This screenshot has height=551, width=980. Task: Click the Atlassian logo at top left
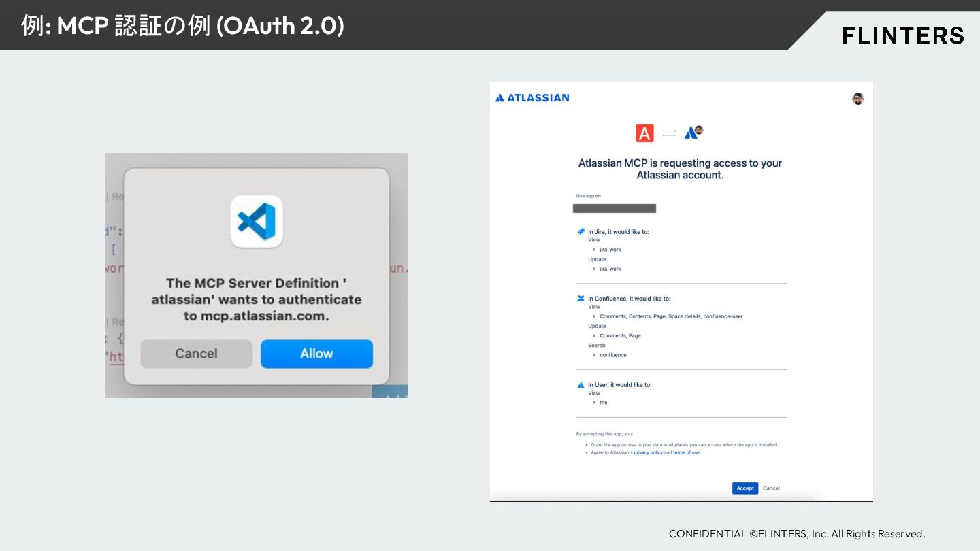click(x=532, y=97)
